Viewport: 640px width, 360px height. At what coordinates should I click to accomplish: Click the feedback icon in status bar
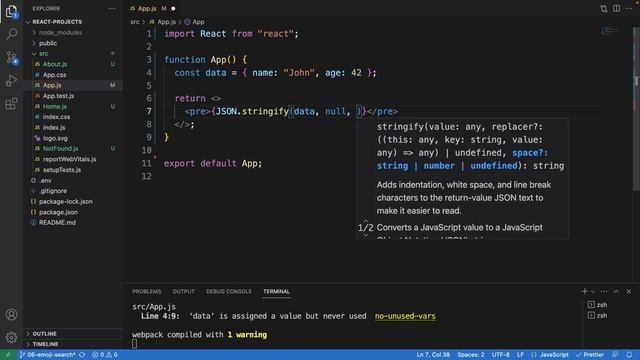tap(615, 355)
